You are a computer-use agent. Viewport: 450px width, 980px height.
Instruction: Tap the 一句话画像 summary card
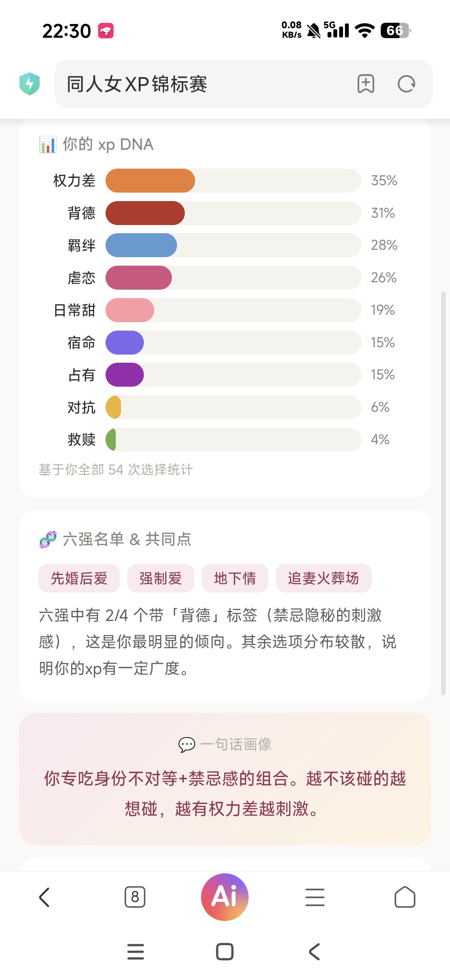225,779
